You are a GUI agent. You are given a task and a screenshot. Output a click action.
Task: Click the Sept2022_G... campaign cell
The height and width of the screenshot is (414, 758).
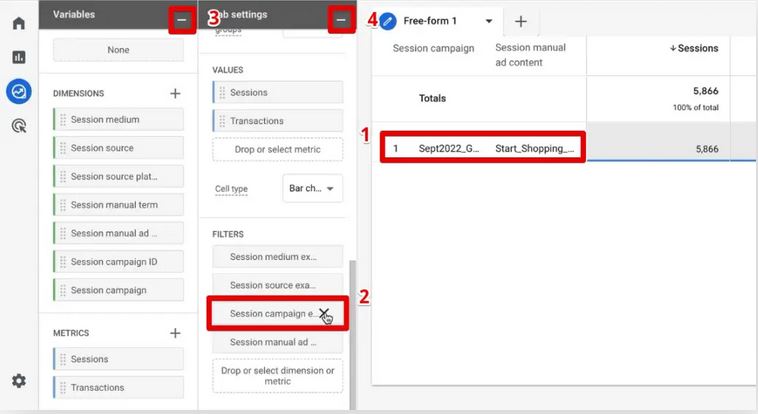tap(449, 148)
